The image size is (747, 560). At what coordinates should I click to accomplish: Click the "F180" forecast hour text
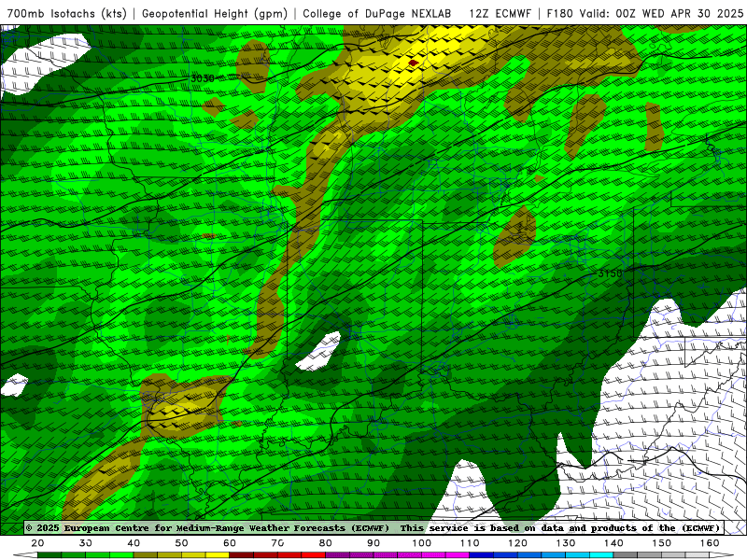[559, 13]
